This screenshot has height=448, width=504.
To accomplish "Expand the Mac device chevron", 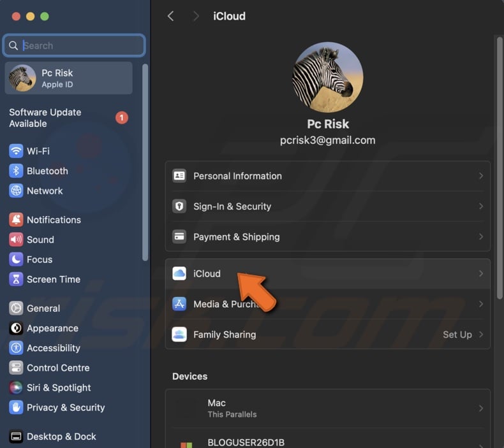I will (x=481, y=408).
